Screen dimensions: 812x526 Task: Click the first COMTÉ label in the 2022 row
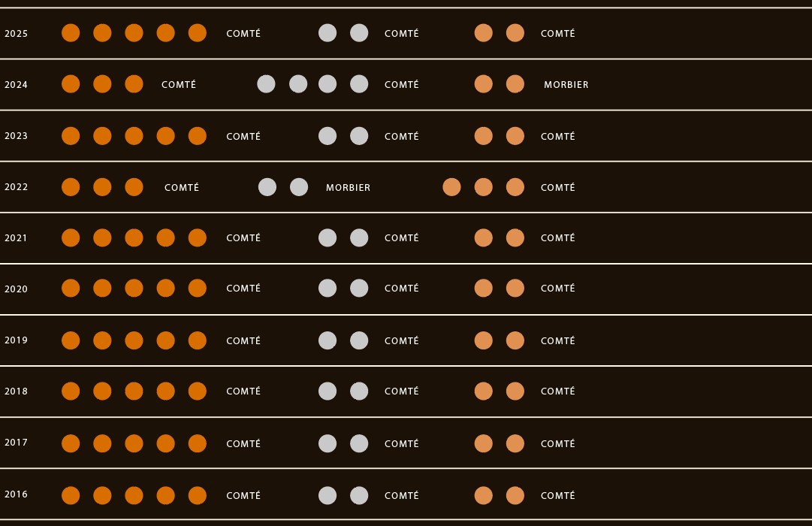tap(182, 188)
